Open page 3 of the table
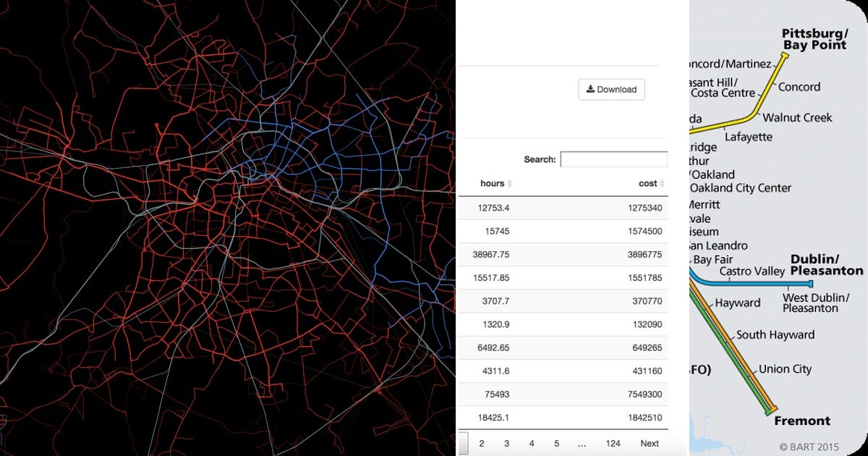This screenshot has height=456, width=868. pos(506,443)
